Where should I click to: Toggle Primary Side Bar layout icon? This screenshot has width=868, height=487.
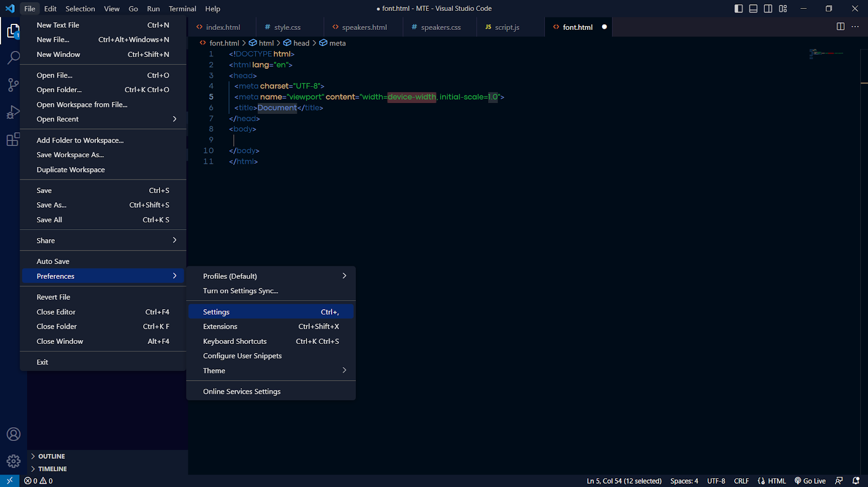[738, 9]
